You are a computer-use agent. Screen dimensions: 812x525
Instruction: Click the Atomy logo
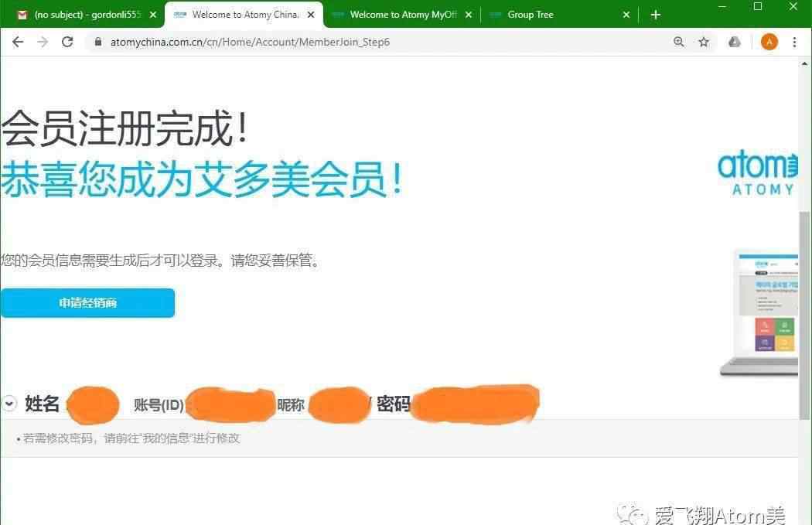pyautogui.click(x=758, y=173)
